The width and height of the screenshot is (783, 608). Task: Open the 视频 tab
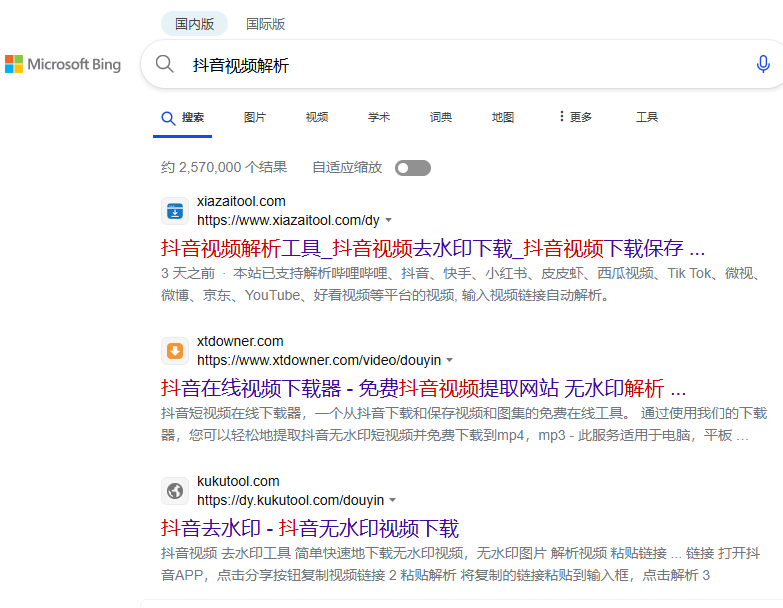(x=317, y=117)
